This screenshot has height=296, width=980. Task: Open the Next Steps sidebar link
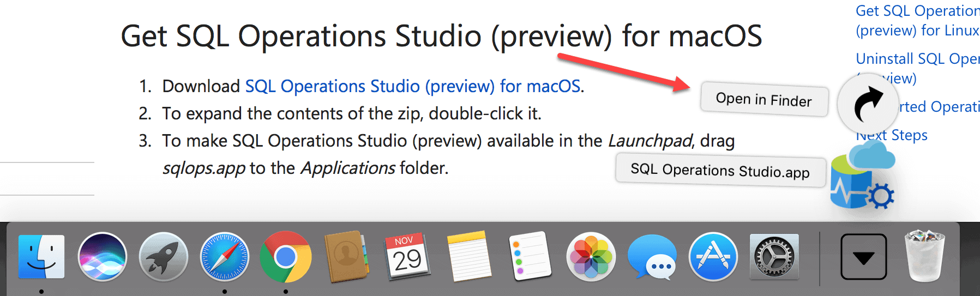point(892,135)
